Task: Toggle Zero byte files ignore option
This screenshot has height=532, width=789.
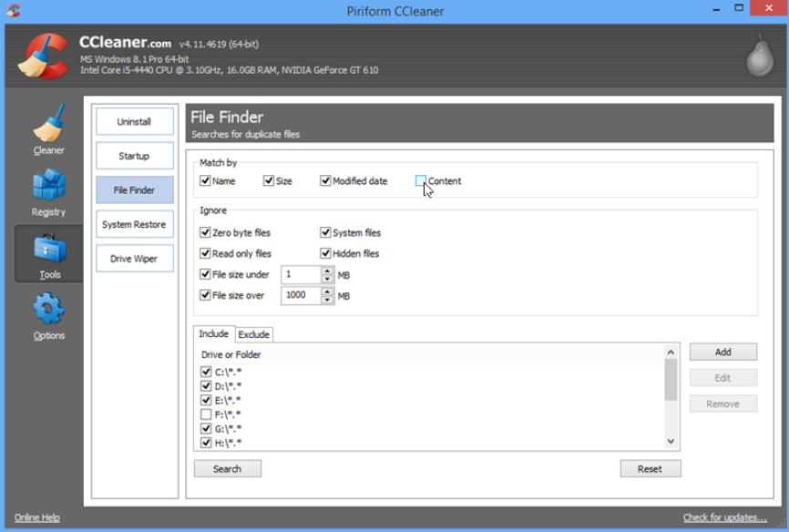Action: pos(205,232)
